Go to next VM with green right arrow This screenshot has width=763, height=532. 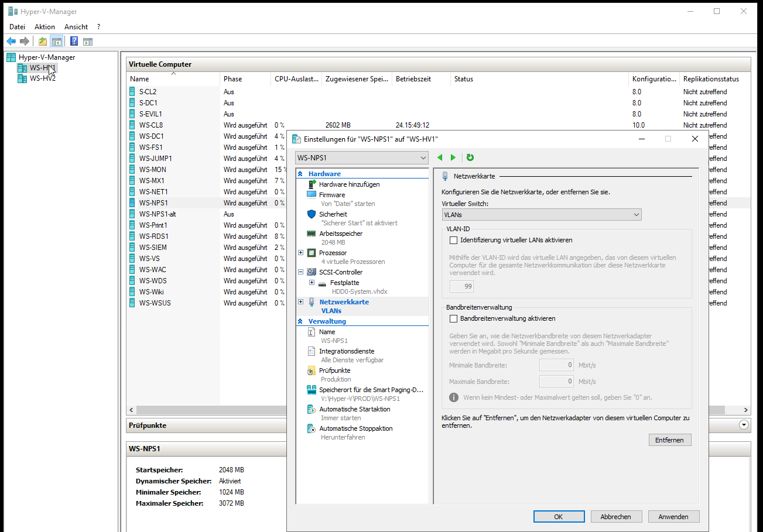[x=453, y=157]
